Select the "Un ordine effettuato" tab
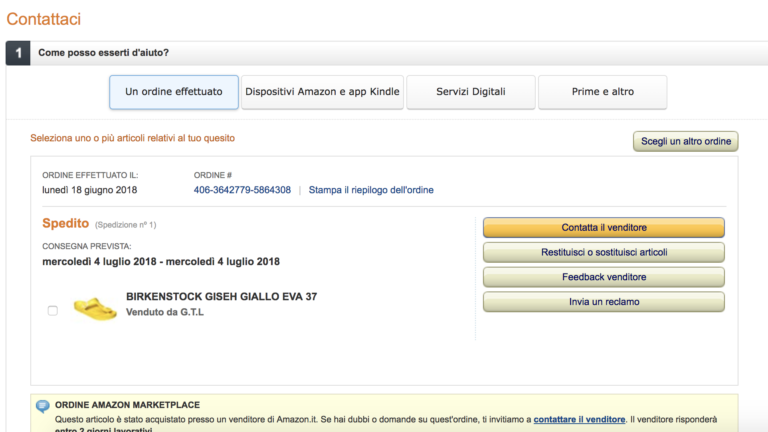768x432 pixels. click(x=174, y=92)
